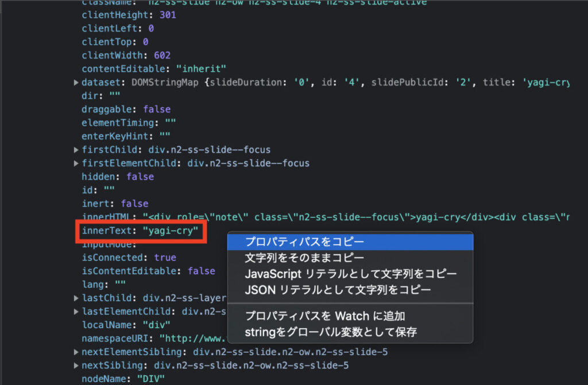Choose プロパティパスをコピー from context menu

pyautogui.click(x=304, y=242)
